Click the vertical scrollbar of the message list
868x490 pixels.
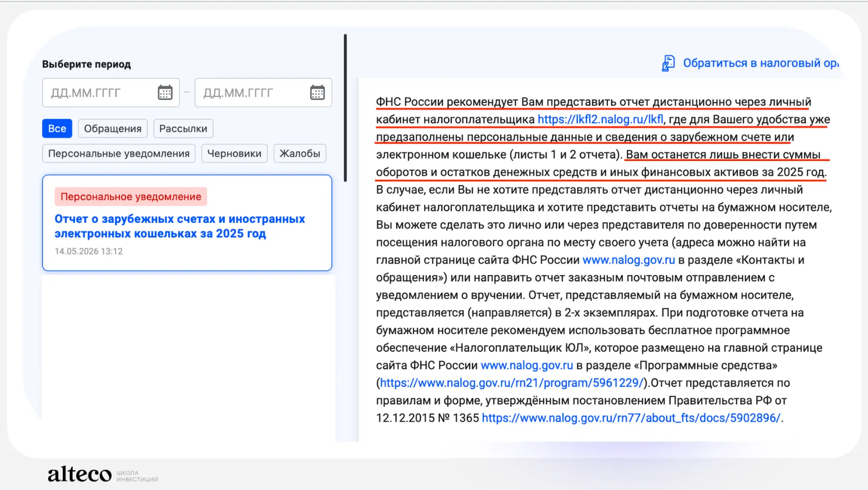click(345, 108)
